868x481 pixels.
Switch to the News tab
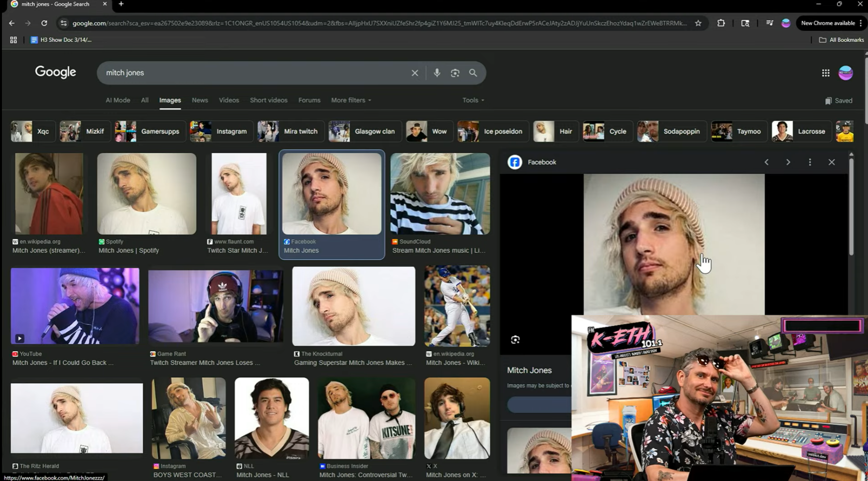click(200, 100)
